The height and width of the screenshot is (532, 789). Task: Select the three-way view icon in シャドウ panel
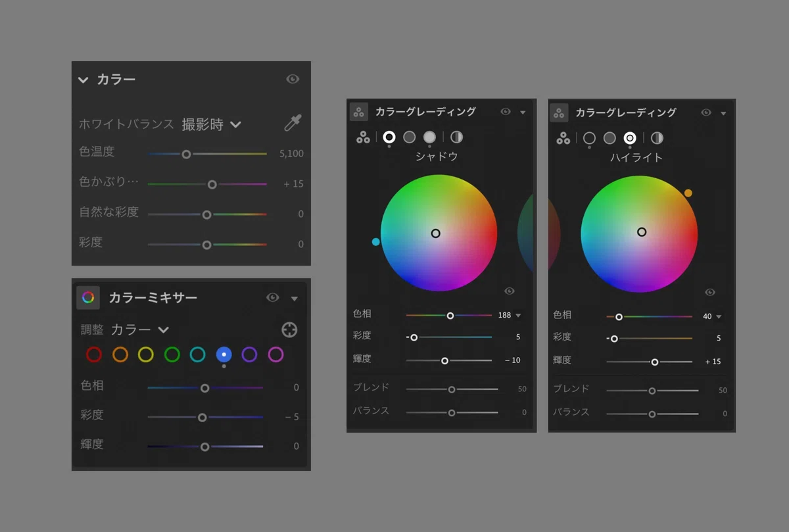pyautogui.click(x=362, y=137)
